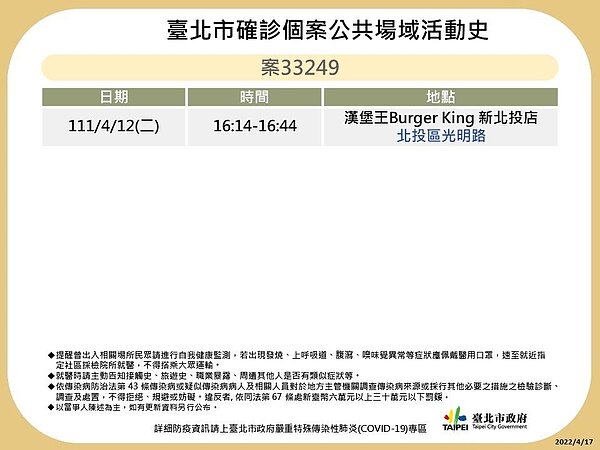Click the title 臺北市確診個案公共場域活動史
This screenshot has height=450, width=600.
[328, 30]
